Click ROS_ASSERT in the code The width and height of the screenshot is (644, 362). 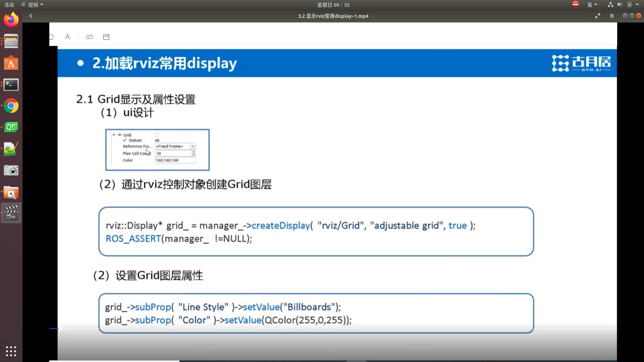[133, 239]
